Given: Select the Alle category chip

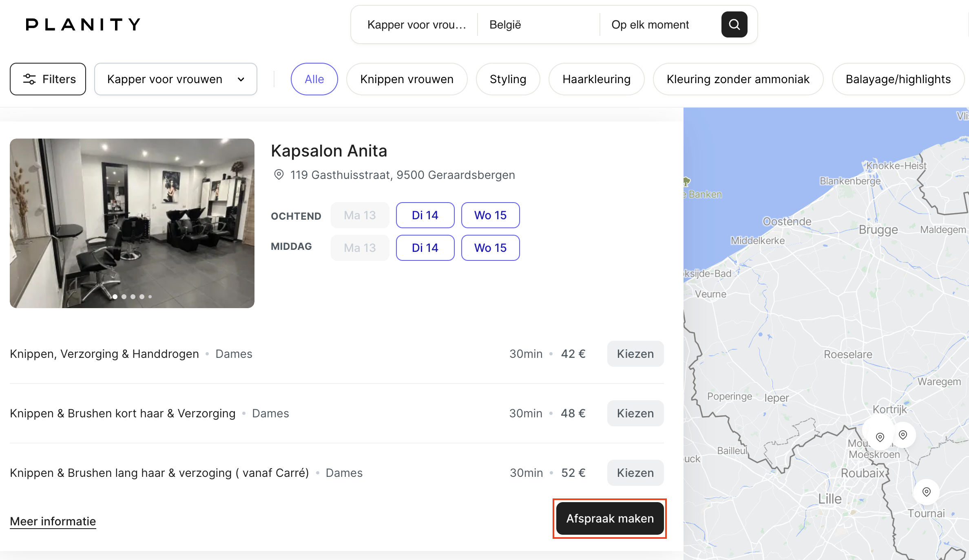Looking at the screenshot, I should pos(314,79).
